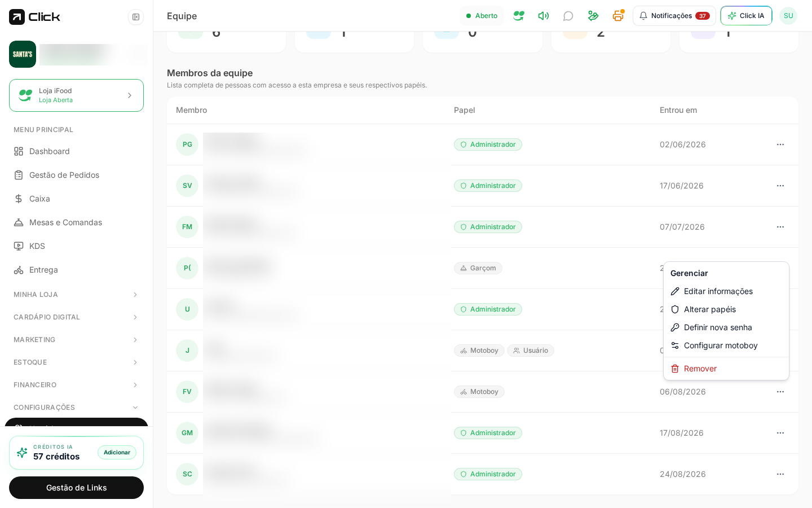The image size is (812, 508).
Task: Expand the ESTOQUE section
Action: tap(76, 362)
